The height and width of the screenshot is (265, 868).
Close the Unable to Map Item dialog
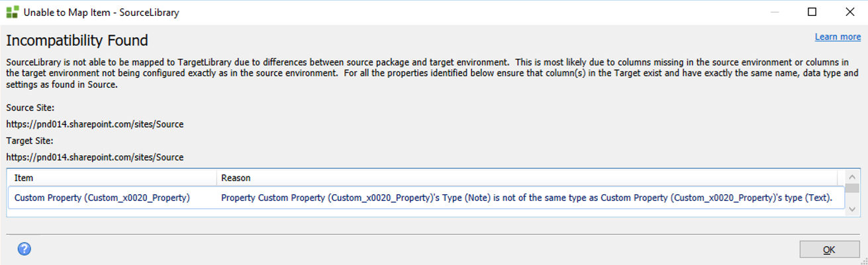tap(849, 12)
